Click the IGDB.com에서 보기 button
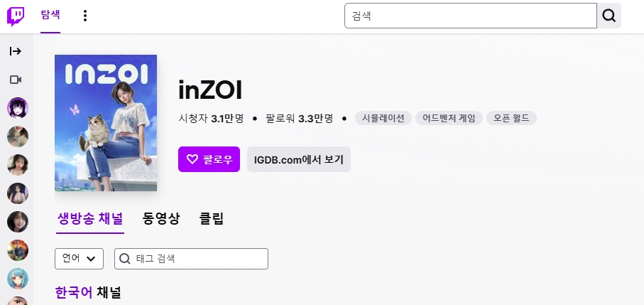Image resolution: width=644 pixels, height=305 pixels. click(x=299, y=159)
